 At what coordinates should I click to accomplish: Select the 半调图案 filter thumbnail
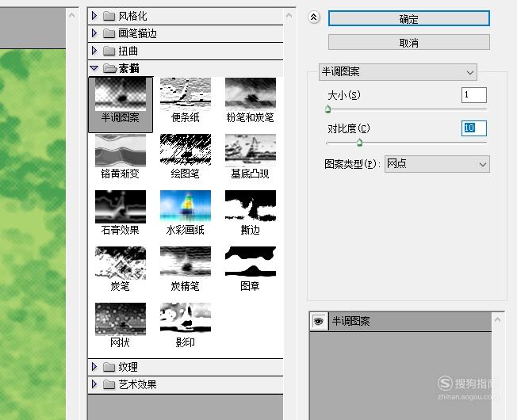121,94
